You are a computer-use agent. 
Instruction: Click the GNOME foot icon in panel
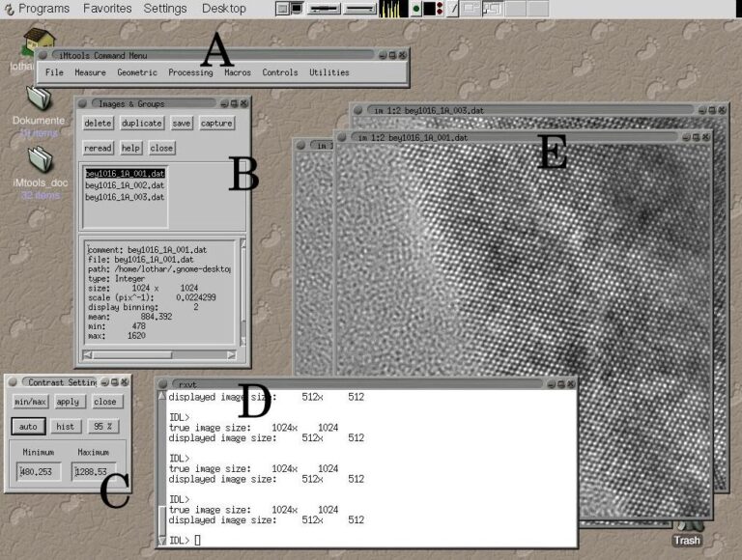click(8, 8)
